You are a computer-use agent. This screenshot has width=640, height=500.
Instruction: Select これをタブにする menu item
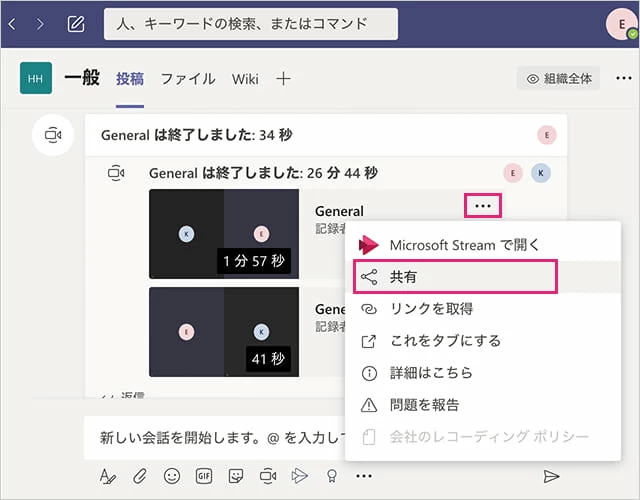click(483, 340)
